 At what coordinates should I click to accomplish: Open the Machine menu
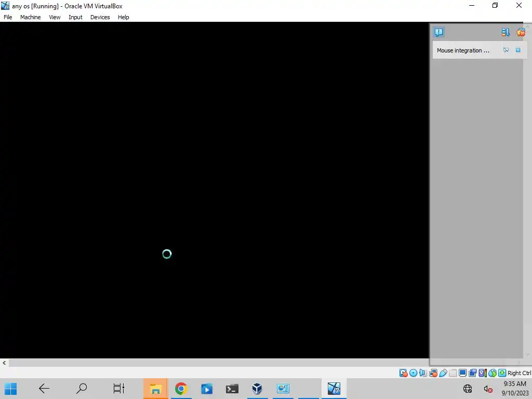[30, 17]
